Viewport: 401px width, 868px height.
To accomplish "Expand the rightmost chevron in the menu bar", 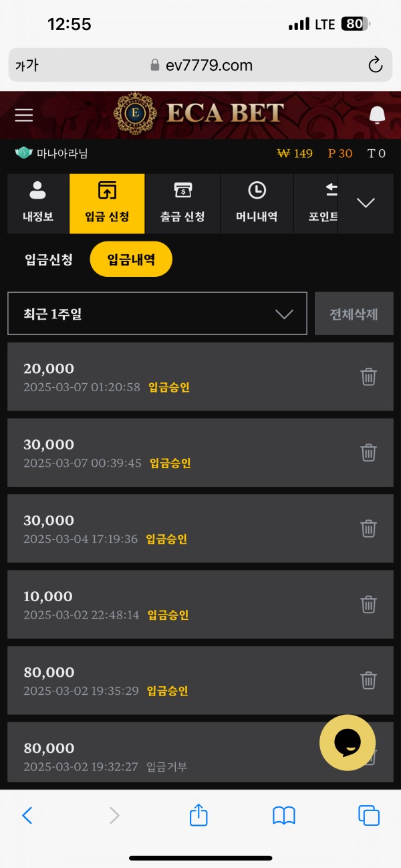I will coord(366,203).
